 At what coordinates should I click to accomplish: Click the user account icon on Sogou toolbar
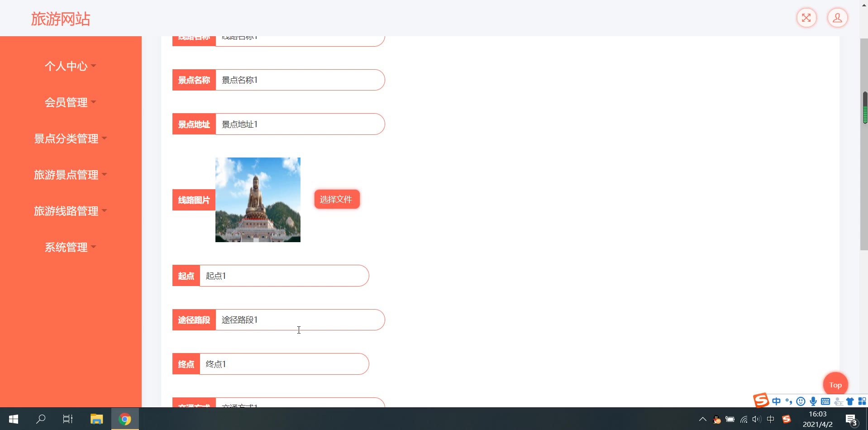tap(838, 401)
